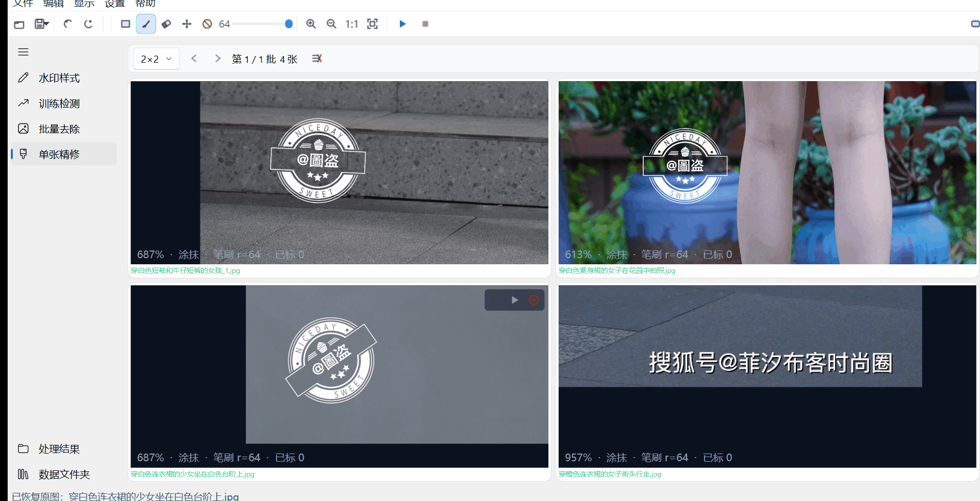980x501 pixels.
Task: Go to the next batch
Action: pyautogui.click(x=218, y=59)
